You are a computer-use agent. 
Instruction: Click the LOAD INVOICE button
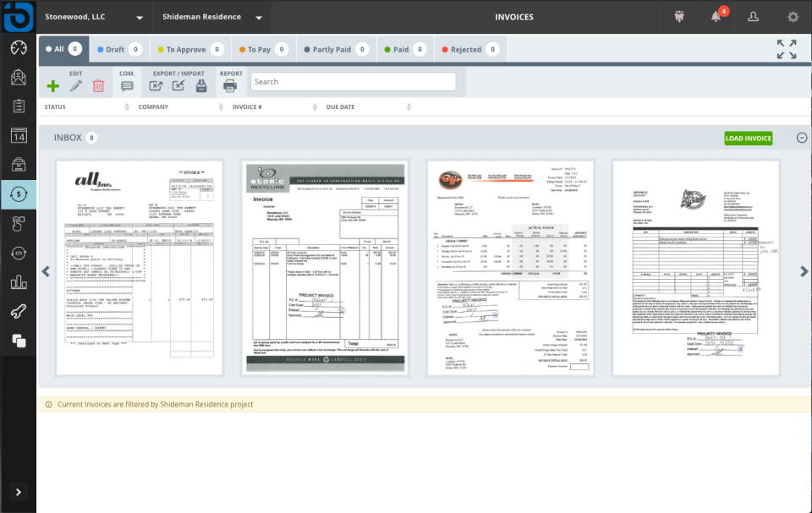[748, 138]
